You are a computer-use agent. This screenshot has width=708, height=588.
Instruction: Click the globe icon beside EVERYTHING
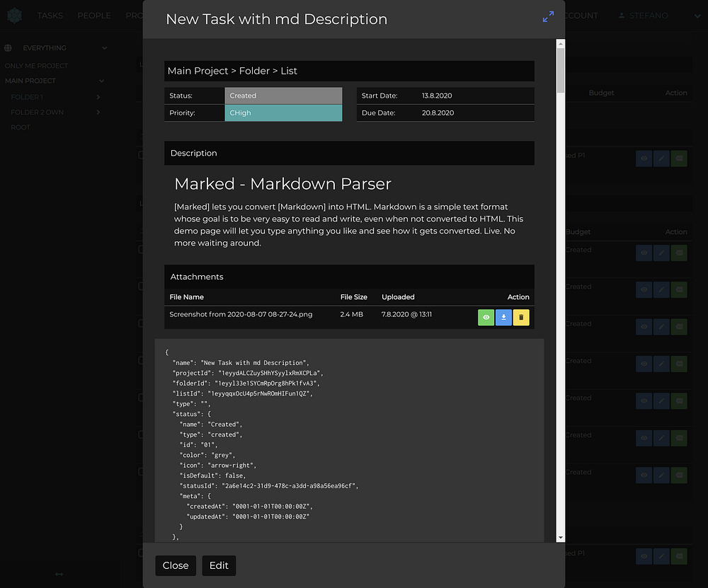(x=8, y=48)
